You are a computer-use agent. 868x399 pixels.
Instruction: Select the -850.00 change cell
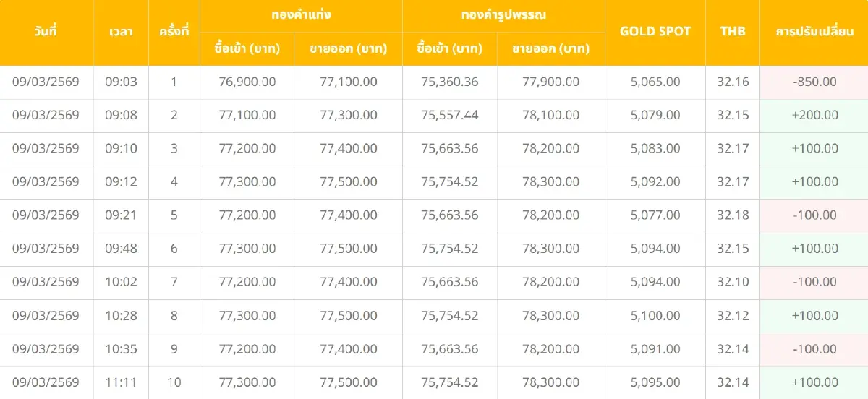coord(814,82)
